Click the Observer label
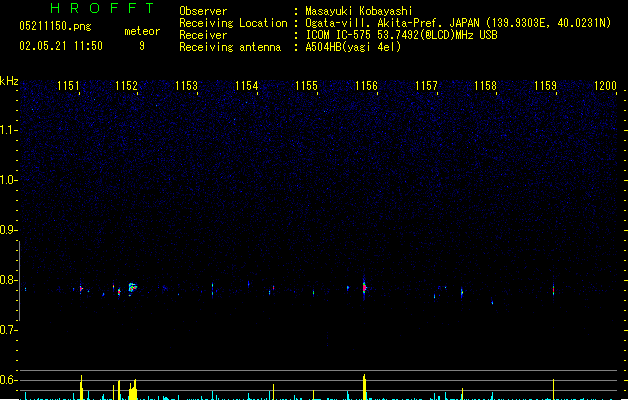Screen dimensions: 629x400 (203, 11)
